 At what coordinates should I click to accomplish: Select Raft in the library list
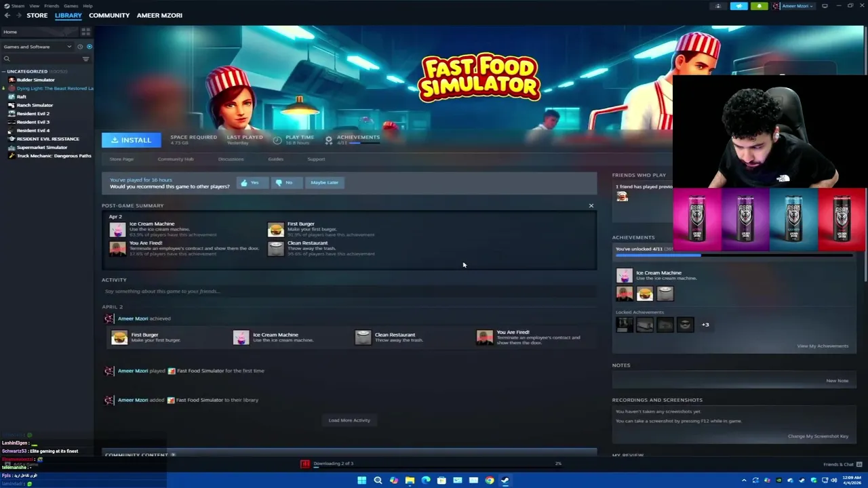[x=21, y=97]
